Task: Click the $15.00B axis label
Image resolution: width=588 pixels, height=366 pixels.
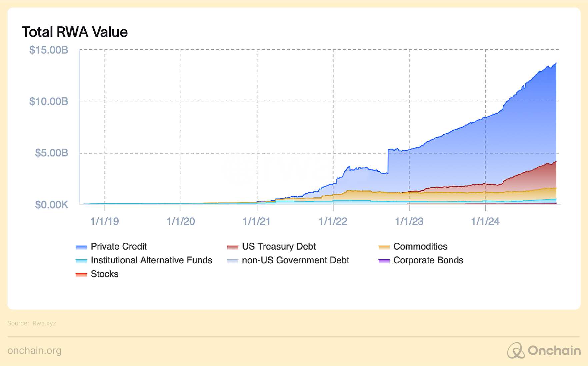Action: pos(49,50)
